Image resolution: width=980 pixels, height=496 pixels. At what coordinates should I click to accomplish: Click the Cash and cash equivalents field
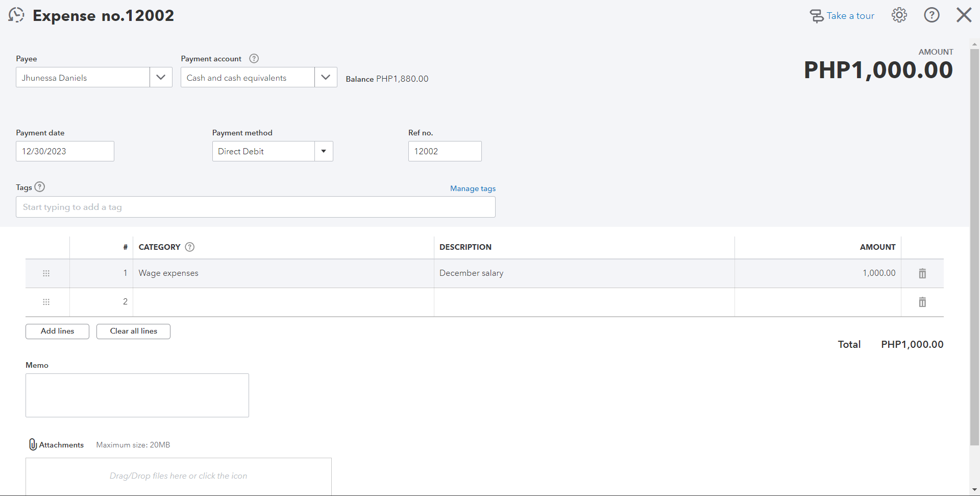click(248, 77)
